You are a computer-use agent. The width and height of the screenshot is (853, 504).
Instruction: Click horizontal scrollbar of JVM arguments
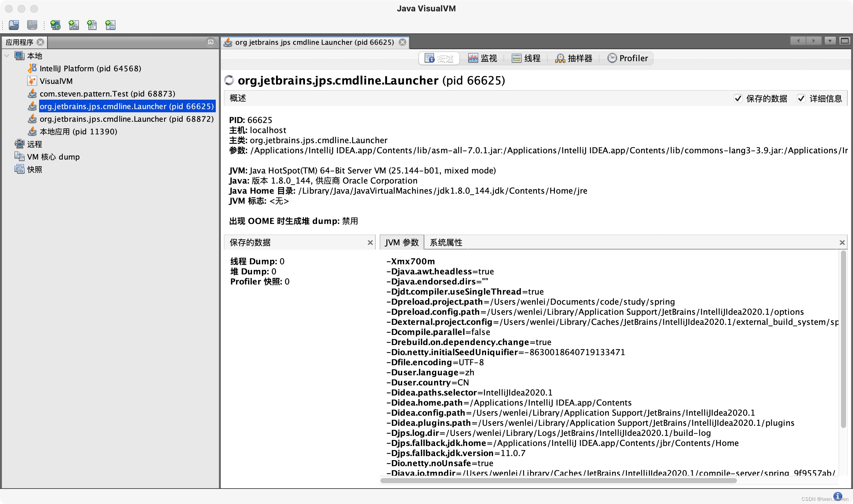coord(558,481)
